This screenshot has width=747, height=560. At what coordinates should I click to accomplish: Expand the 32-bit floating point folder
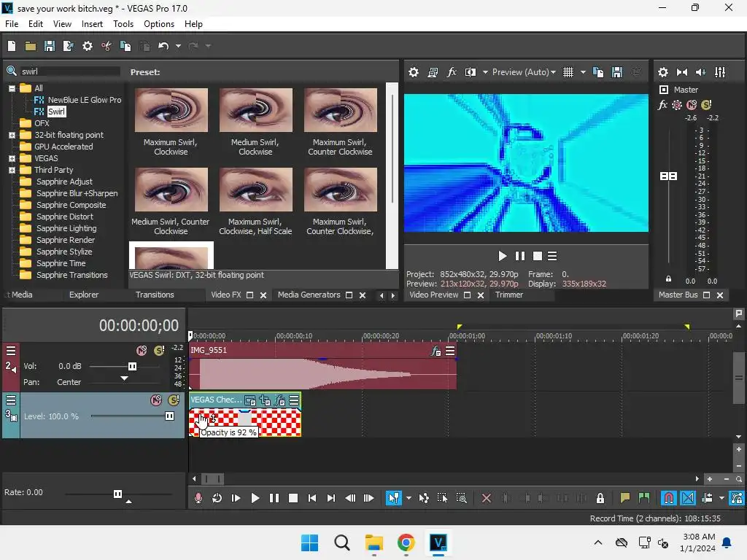[x=12, y=135]
